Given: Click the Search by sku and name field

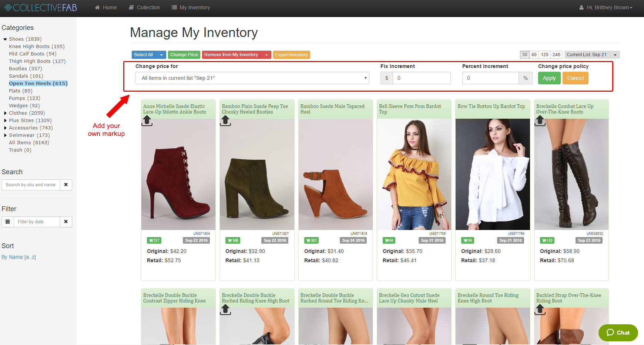Looking at the screenshot, I should click(31, 185).
